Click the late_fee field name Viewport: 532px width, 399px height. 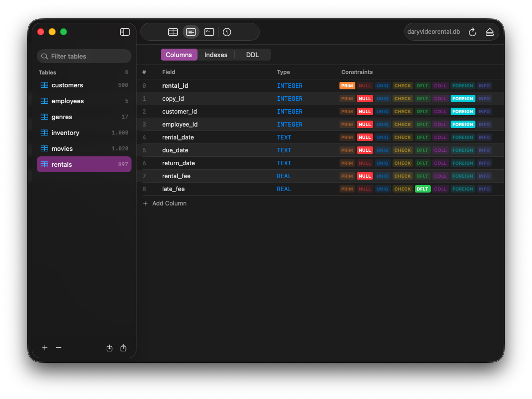click(173, 189)
